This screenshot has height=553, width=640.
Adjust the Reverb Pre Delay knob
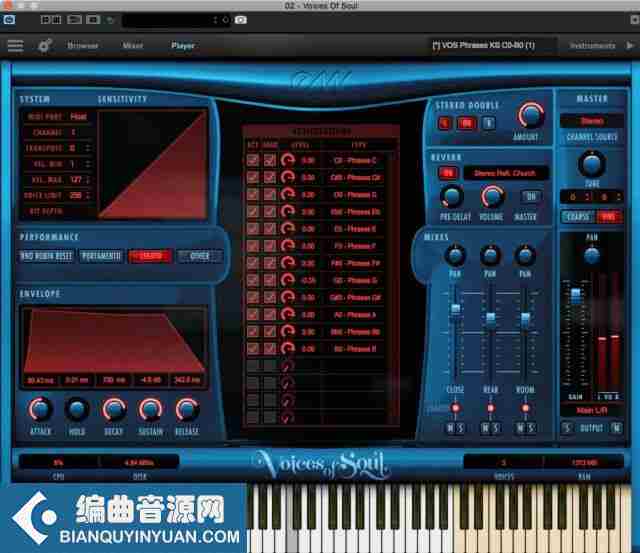[x=452, y=197]
